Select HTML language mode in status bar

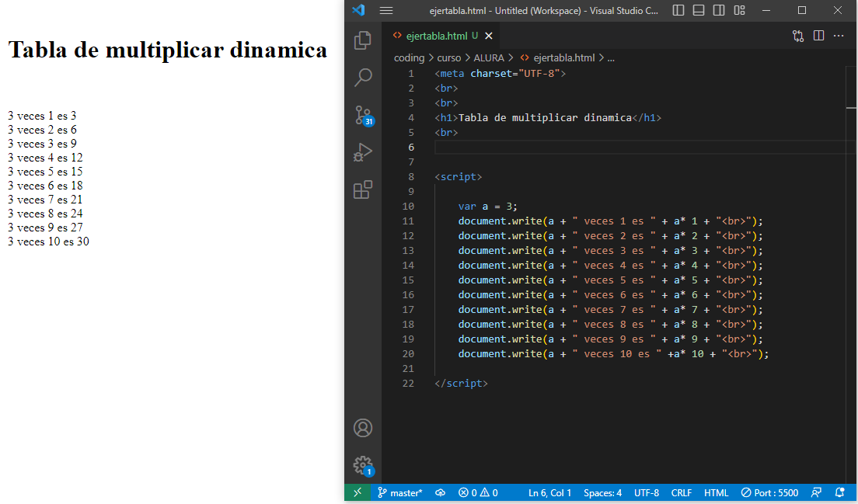[716, 492]
